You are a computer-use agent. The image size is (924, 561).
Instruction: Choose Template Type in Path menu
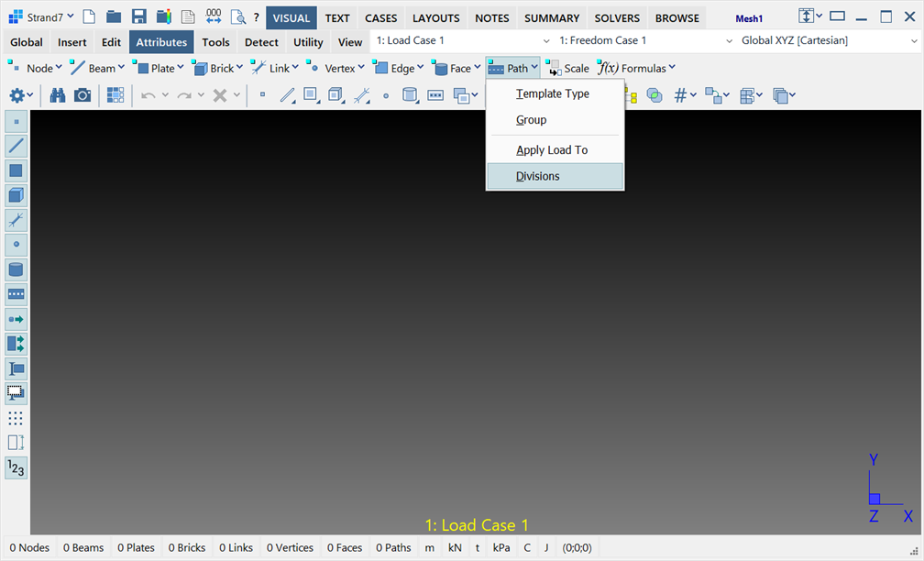(x=555, y=94)
